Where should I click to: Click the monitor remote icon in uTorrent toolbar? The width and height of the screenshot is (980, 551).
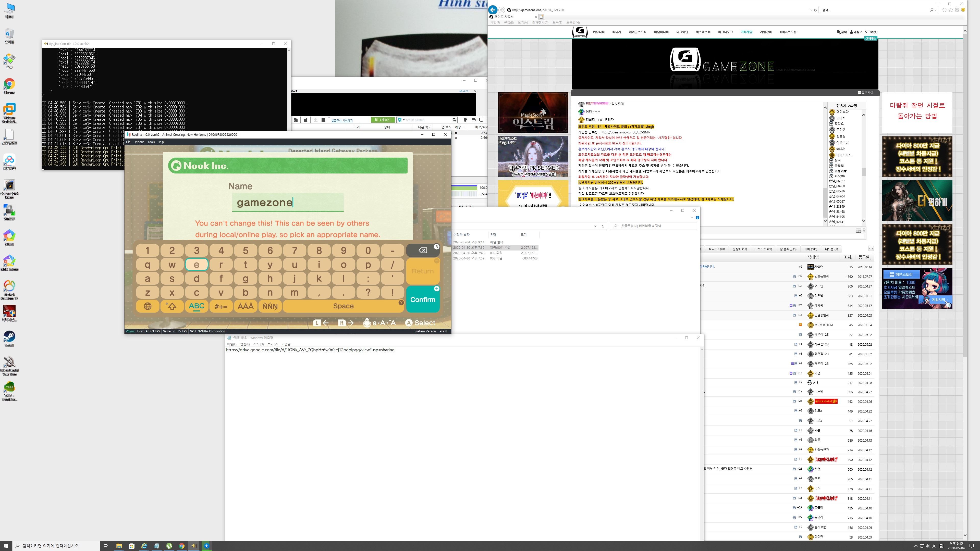pyautogui.click(x=481, y=120)
